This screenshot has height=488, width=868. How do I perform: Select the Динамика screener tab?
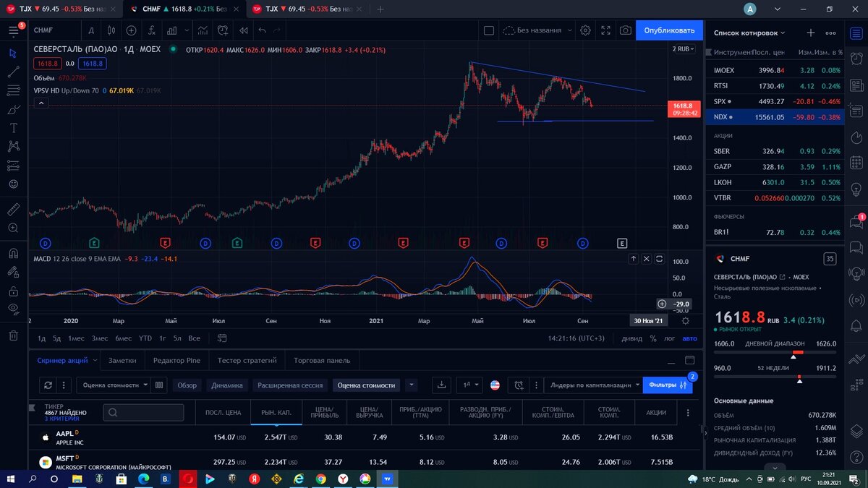point(228,385)
